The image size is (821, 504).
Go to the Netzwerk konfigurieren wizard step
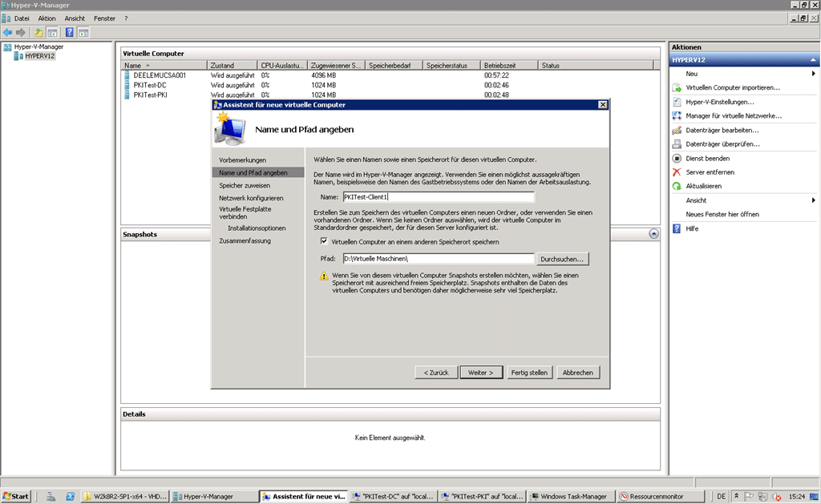(251, 199)
